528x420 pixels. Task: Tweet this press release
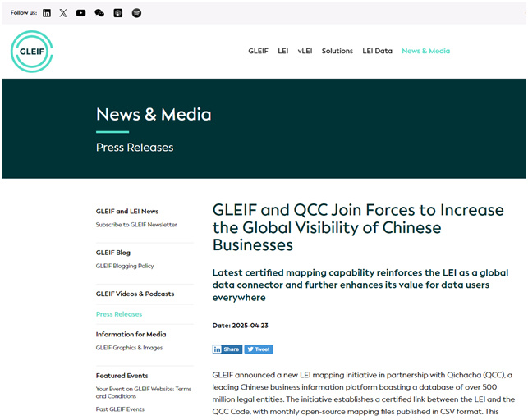tap(259, 349)
